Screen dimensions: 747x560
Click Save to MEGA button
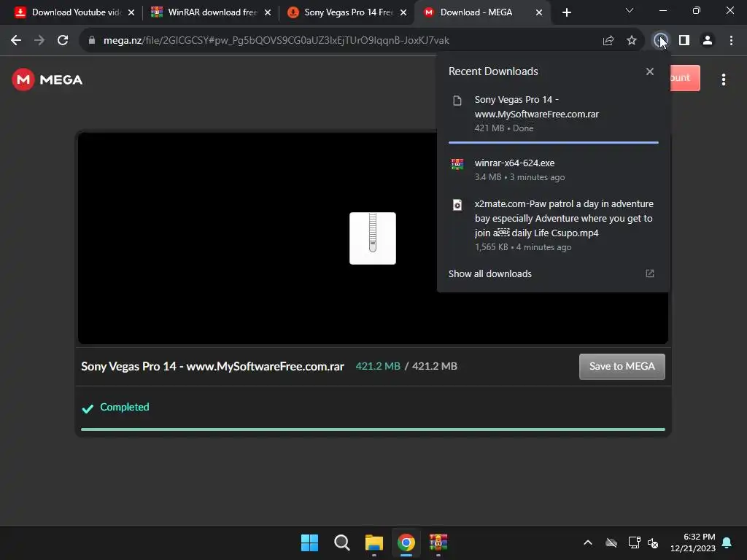coord(622,366)
